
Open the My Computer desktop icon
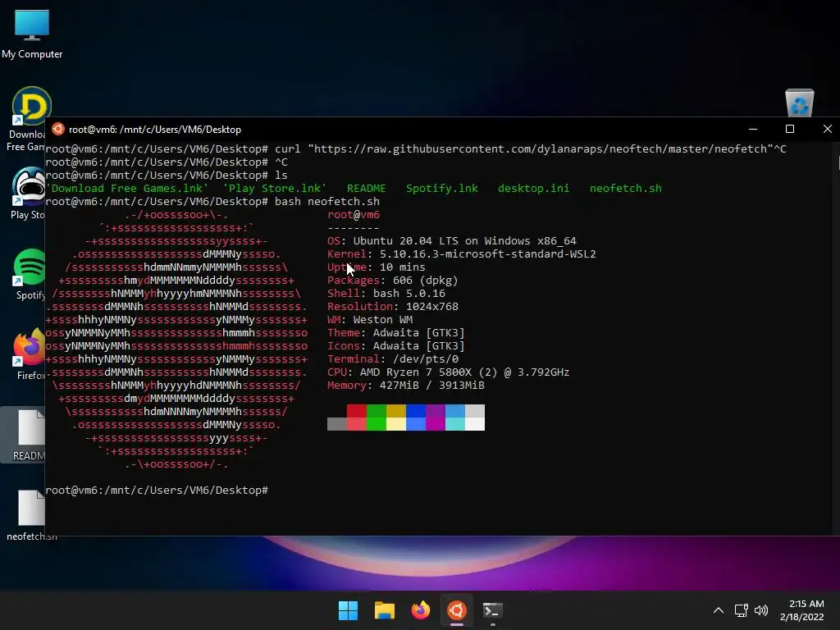(32, 34)
